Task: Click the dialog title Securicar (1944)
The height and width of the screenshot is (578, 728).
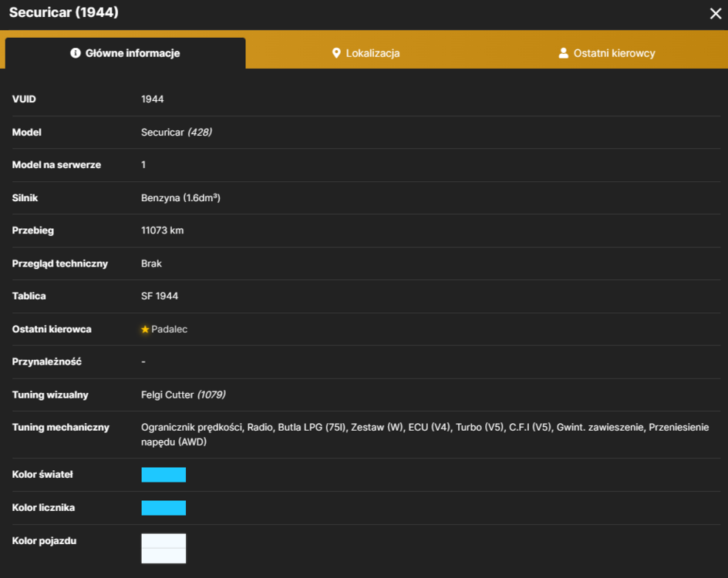Action: pos(63,12)
